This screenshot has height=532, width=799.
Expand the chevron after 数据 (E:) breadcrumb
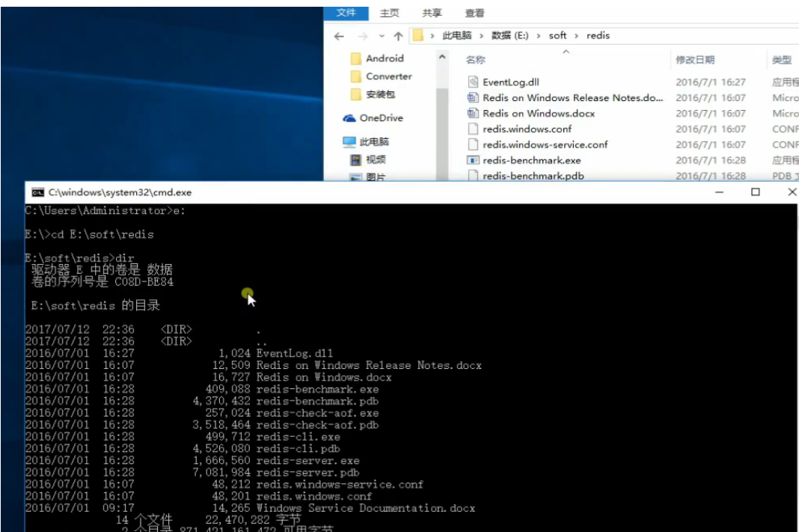(538, 36)
